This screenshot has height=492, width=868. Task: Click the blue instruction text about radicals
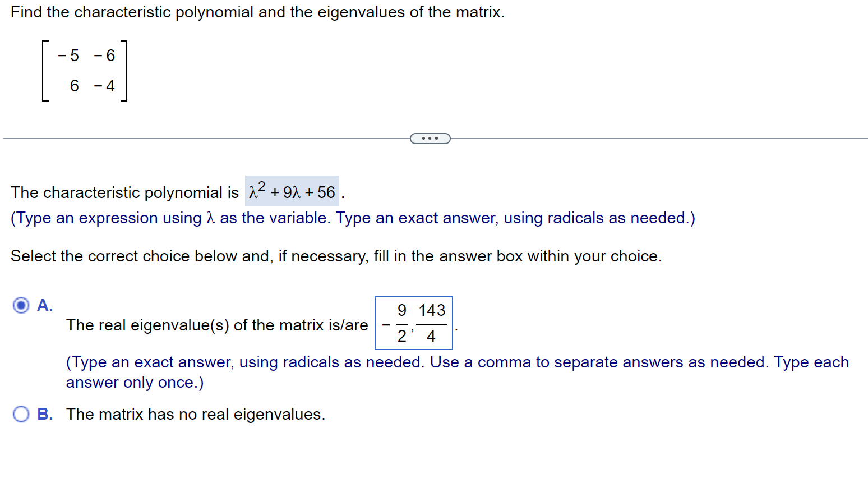click(353, 218)
